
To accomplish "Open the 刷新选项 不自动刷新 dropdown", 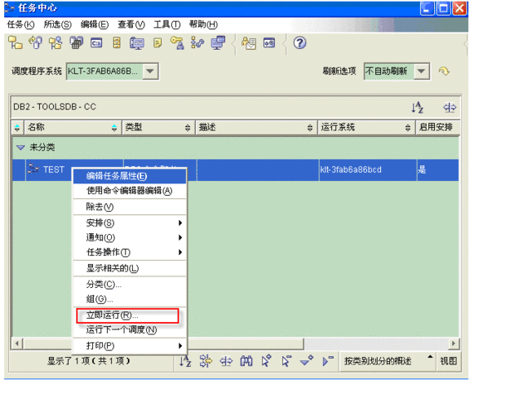I will 421,71.
